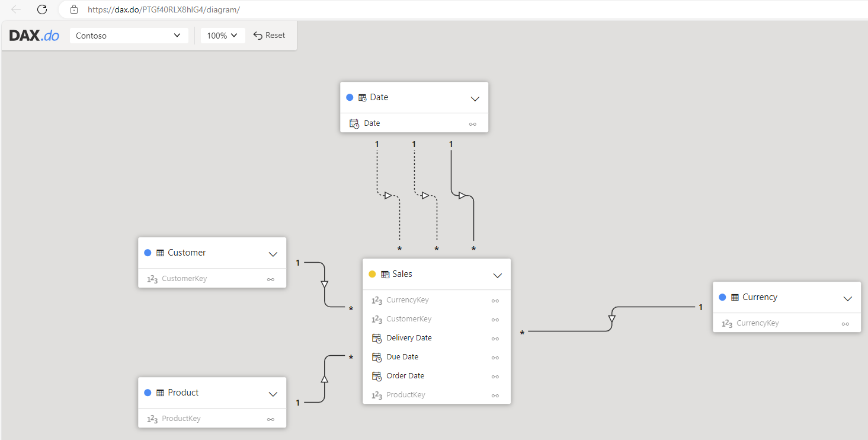Collapse the Currency table chevron
868x440 pixels.
pos(847,298)
